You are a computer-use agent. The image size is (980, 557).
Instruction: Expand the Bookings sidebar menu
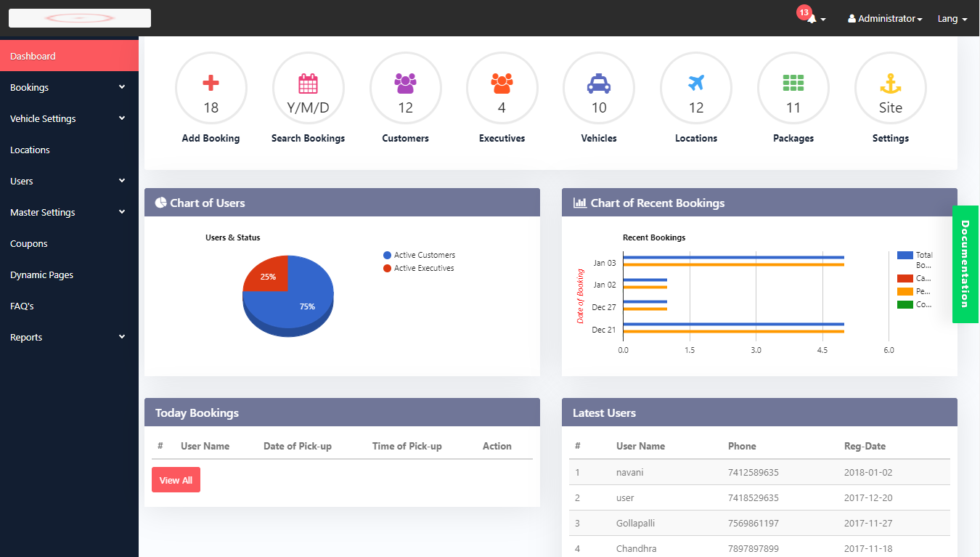(x=69, y=87)
